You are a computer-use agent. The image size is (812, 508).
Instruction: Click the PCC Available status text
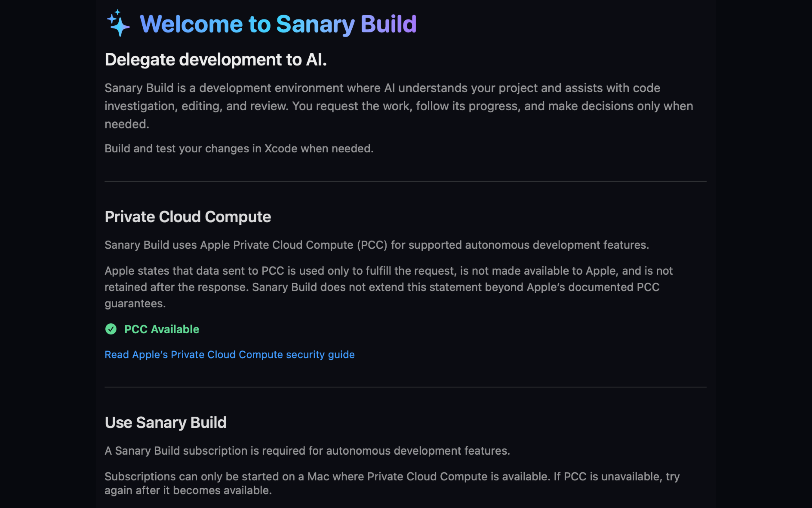pyautogui.click(x=162, y=329)
